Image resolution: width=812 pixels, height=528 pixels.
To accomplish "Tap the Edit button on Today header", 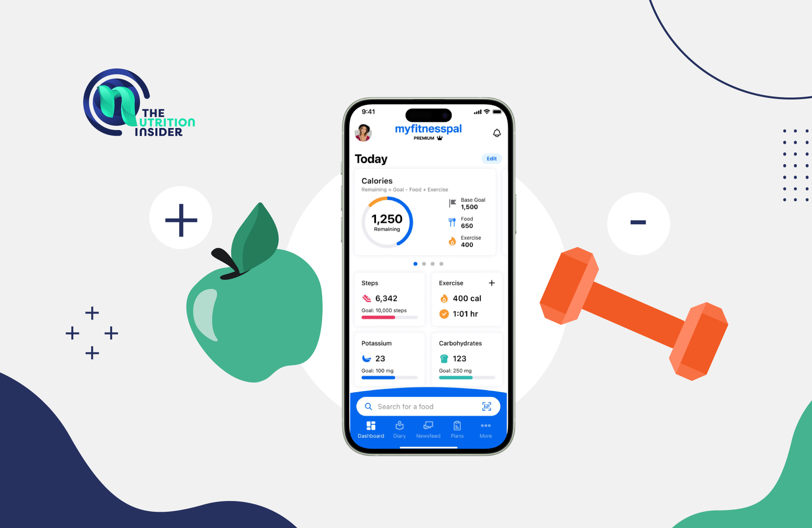I will [492, 158].
